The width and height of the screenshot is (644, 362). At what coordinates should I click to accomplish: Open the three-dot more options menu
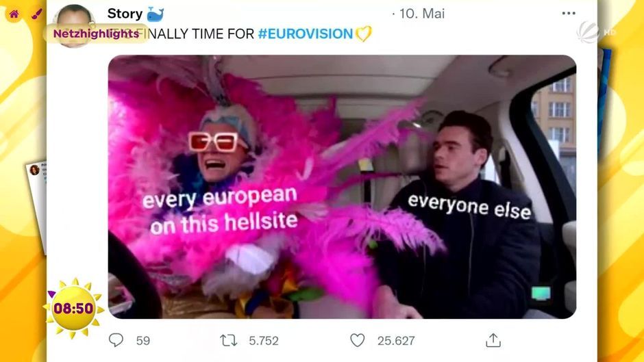(569, 14)
